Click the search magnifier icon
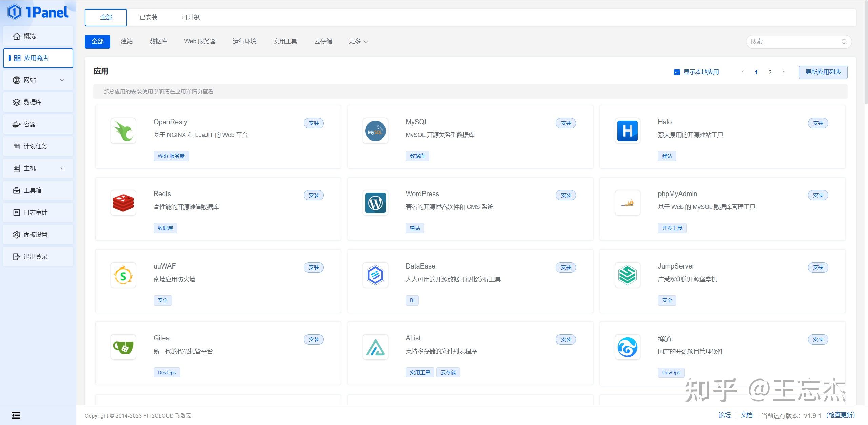 tap(844, 41)
